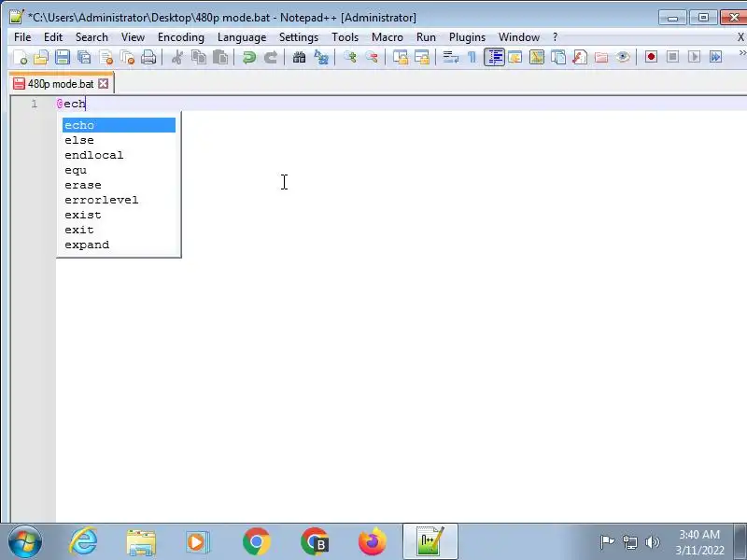Toggle synchronize vertical scrolling
Viewport: 747px width, 560px height.
[401, 58]
